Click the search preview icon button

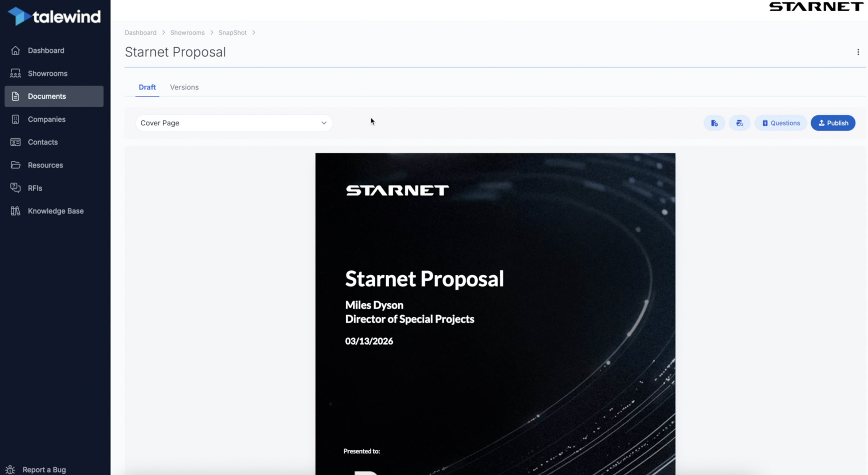point(739,123)
